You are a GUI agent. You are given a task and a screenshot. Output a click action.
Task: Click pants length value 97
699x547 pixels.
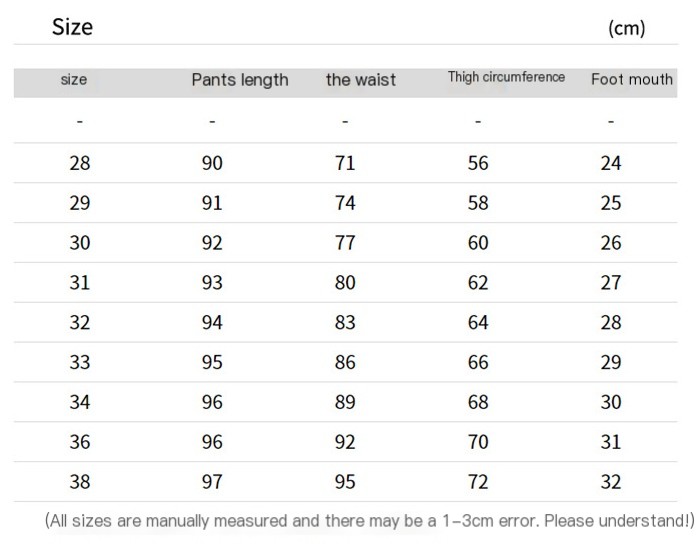(212, 482)
